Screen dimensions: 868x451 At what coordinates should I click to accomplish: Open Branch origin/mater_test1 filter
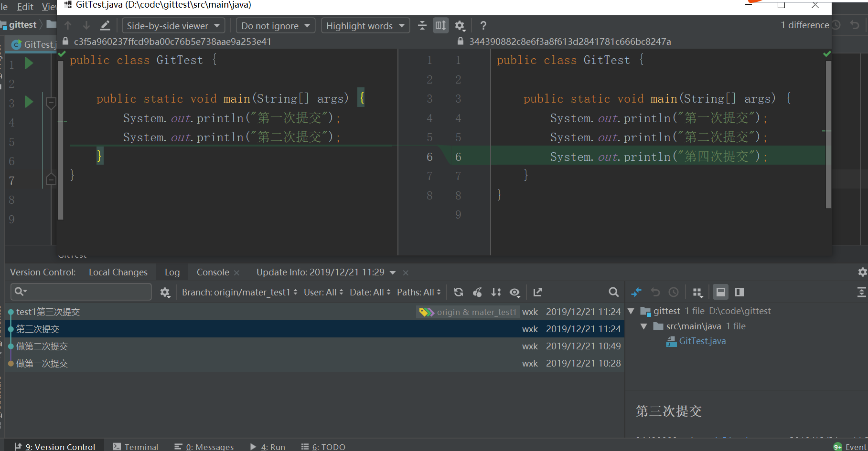tap(239, 292)
